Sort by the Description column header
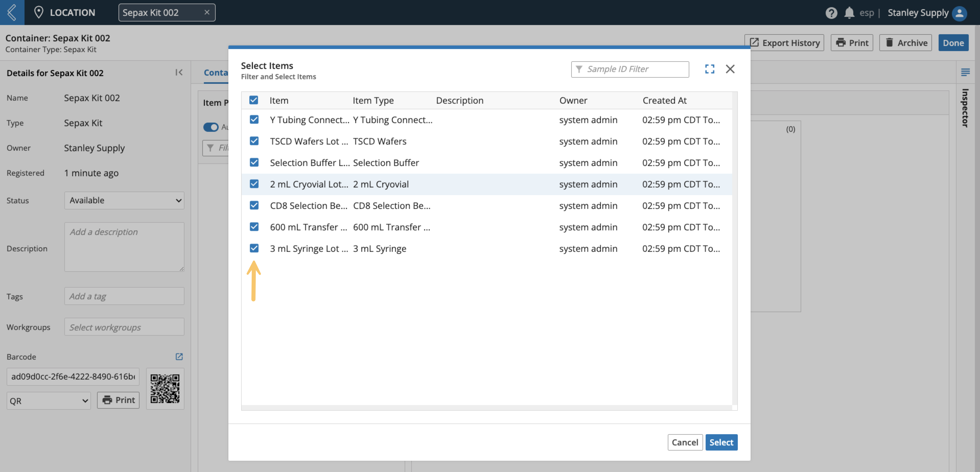The width and height of the screenshot is (980, 472). pyautogui.click(x=460, y=100)
